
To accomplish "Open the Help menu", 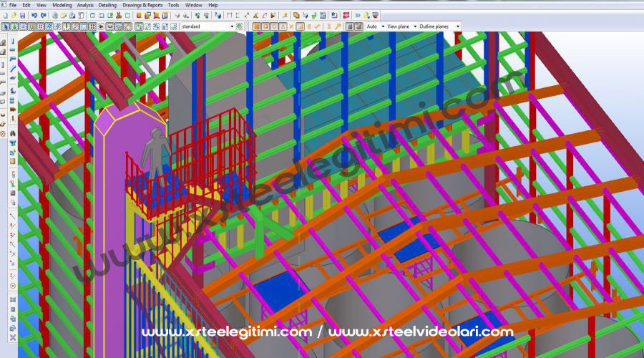I will click(213, 5).
